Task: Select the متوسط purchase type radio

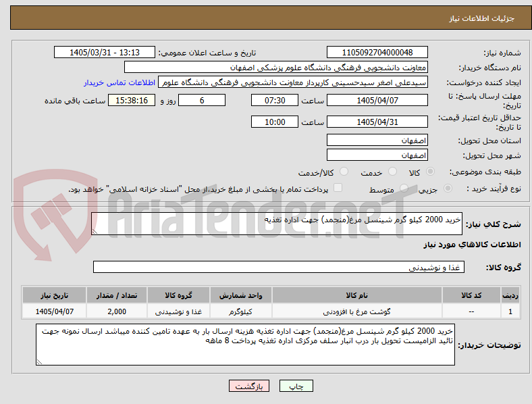Action: tap(404, 188)
